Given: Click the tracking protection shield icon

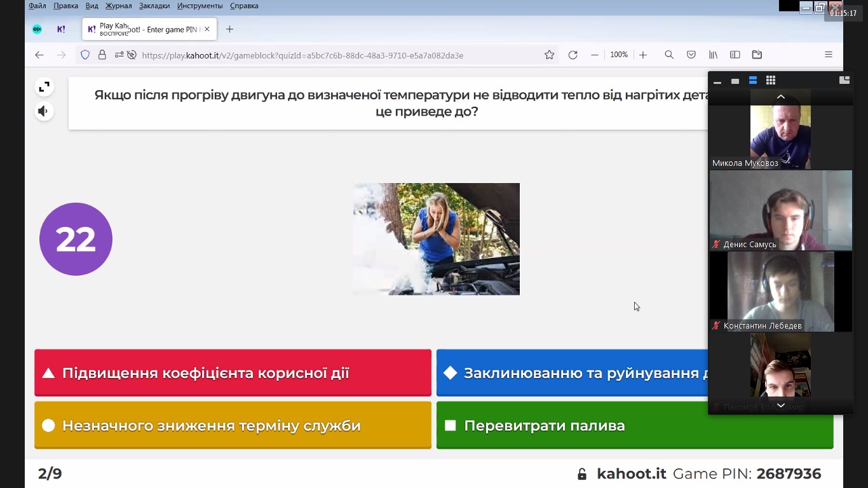Looking at the screenshot, I should point(85,55).
